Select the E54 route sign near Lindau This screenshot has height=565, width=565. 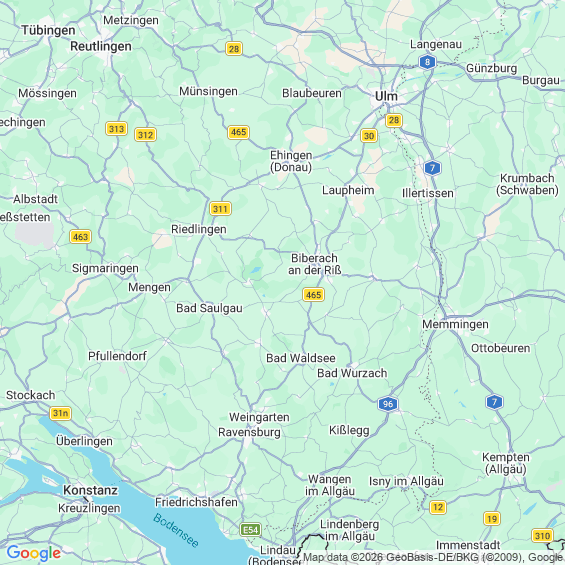250,530
